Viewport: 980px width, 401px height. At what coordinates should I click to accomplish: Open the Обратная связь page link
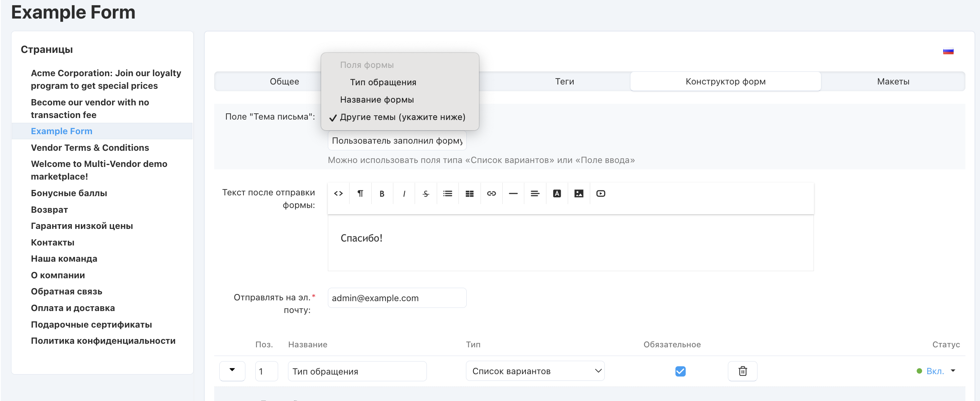[67, 291]
